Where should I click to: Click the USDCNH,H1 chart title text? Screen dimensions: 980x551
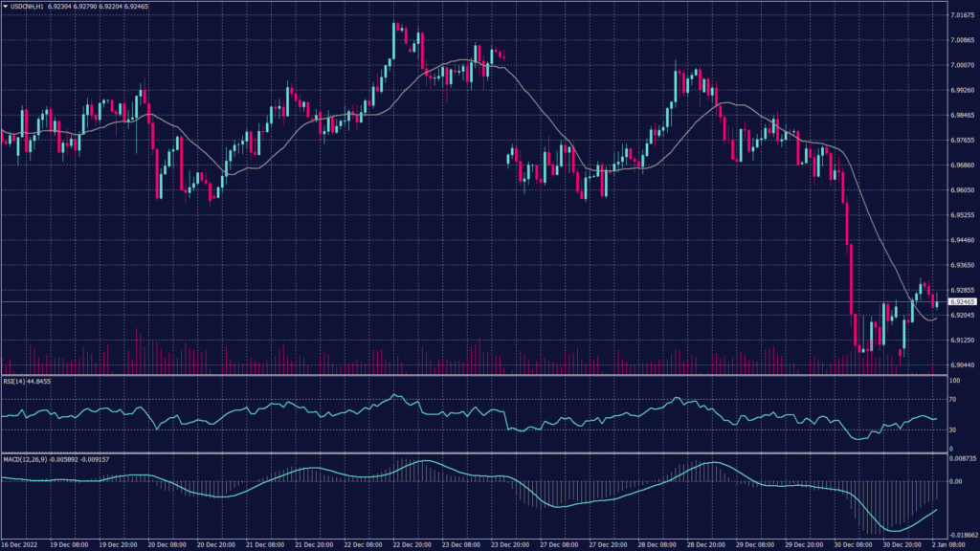click(29, 6)
